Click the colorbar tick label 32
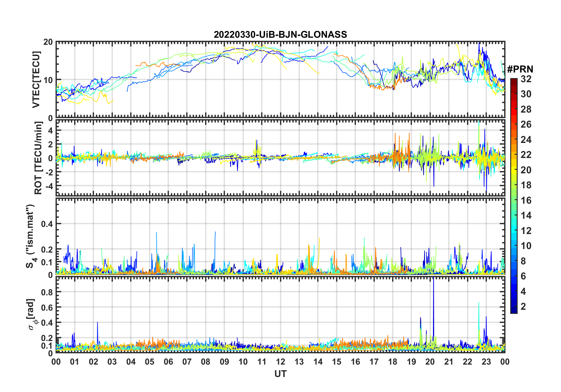Screen dimensions: 561x392 (x=526, y=79)
